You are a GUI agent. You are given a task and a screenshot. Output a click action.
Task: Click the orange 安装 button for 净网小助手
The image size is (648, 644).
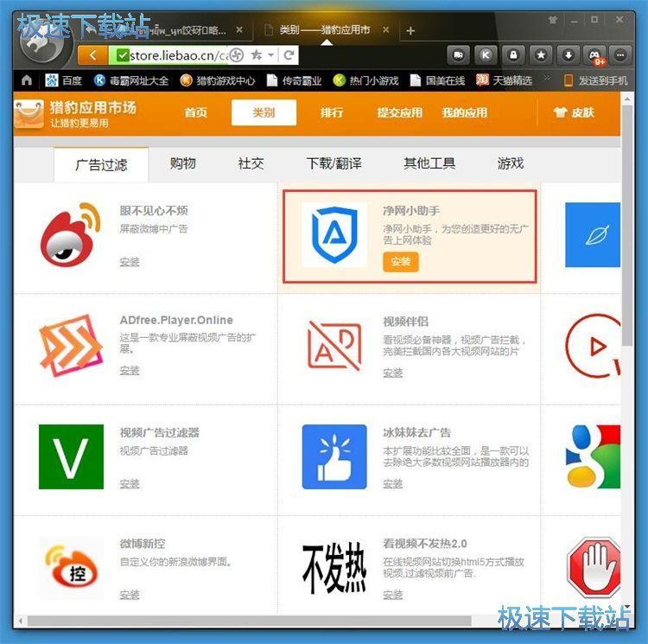[x=400, y=262]
